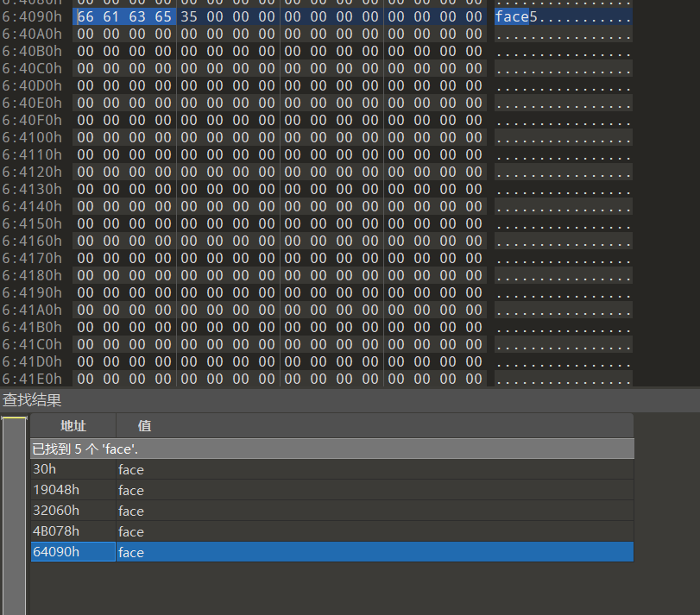The height and width of the screenshot is (615, 700).
Task: Click the address label 6:41E0h
Action: pyautogui.click(x=32, y=379)
